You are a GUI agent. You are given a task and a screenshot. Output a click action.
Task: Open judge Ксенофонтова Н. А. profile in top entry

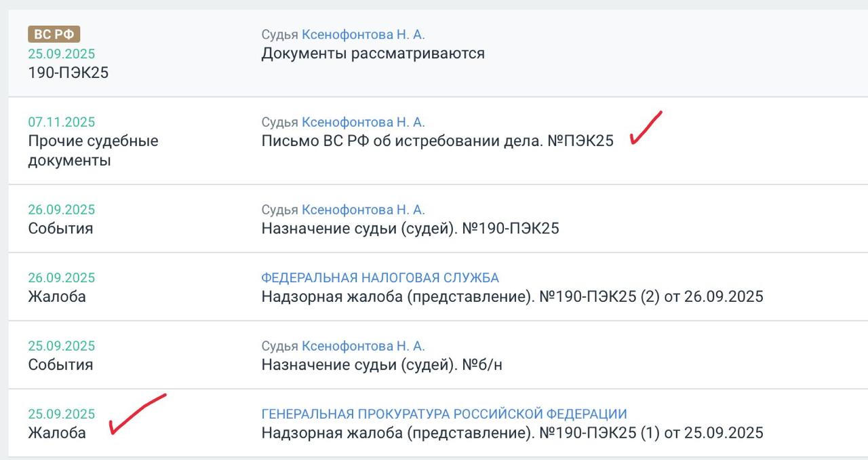tap(364, 33)
